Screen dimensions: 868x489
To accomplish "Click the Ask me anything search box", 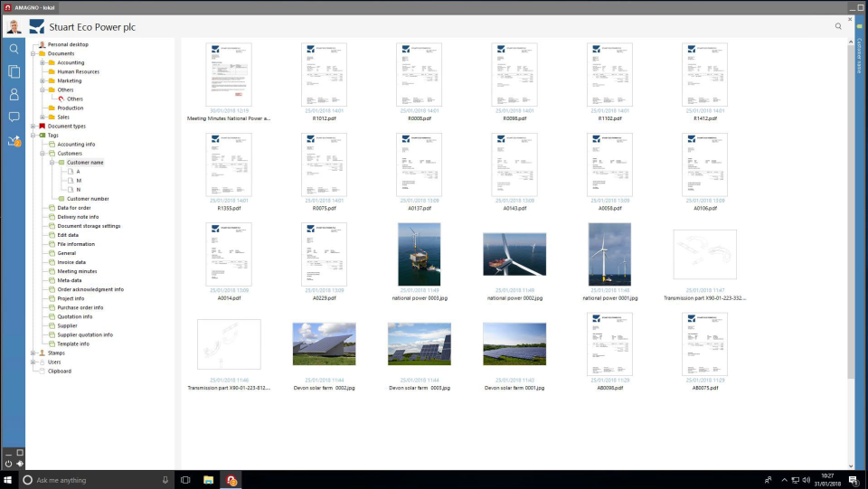I will [x=95, y=480].
